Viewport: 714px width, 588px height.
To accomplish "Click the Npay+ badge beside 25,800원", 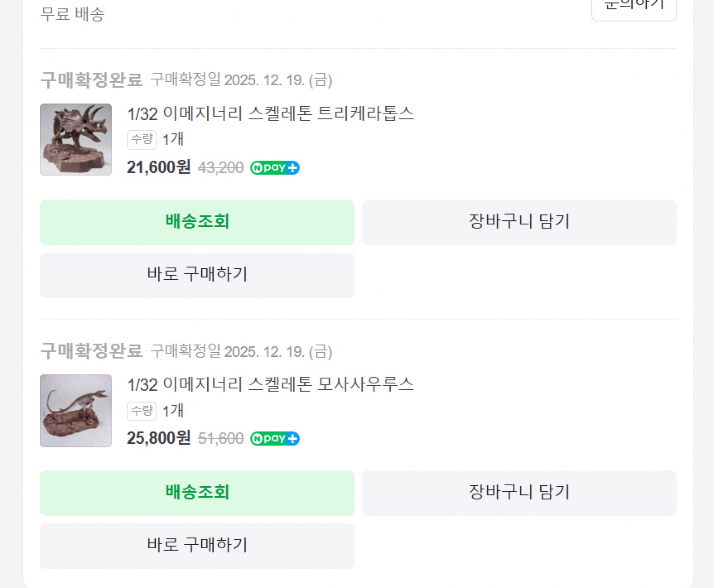I will tap(274, 438).
